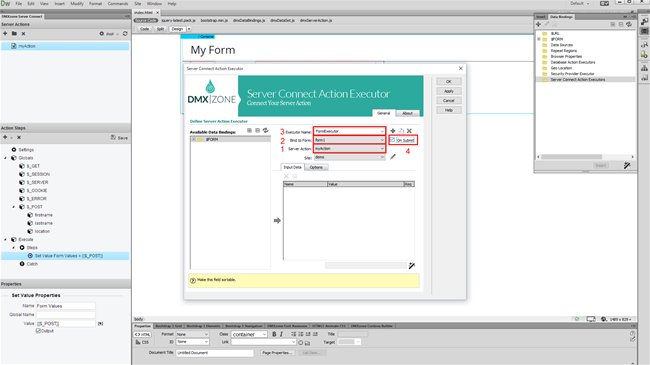Screen dimensions: 650x365
Task: Add new executor with plus icon
Action: coord(393,131)
